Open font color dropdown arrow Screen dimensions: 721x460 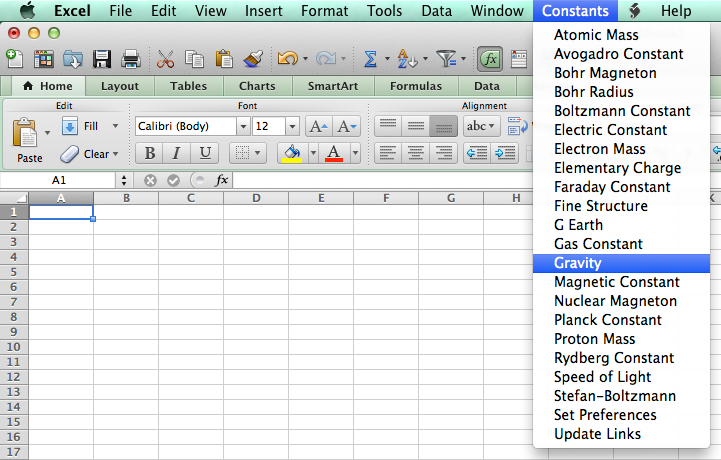coord(355,153)
